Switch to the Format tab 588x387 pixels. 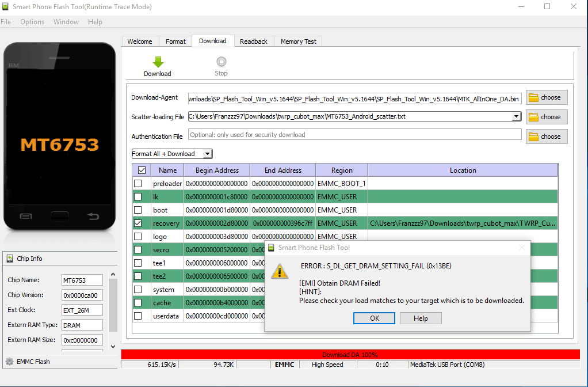pos(175,41)
